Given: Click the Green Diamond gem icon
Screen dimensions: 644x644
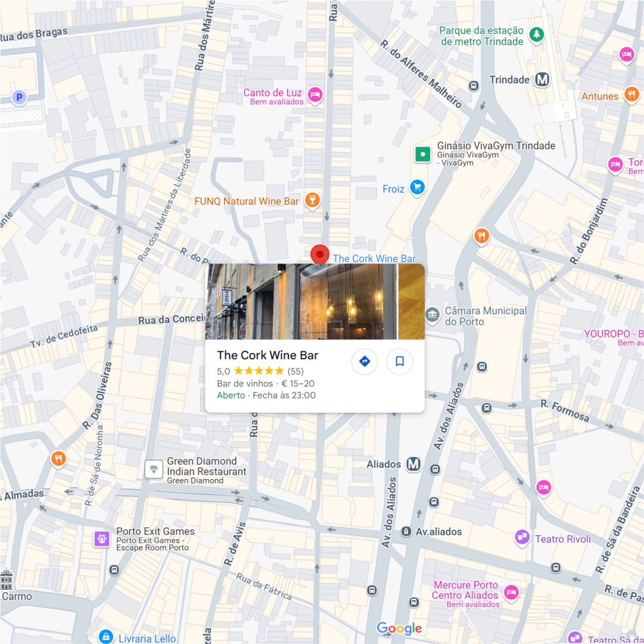Looking at the screenshot, I should (154, 469).
